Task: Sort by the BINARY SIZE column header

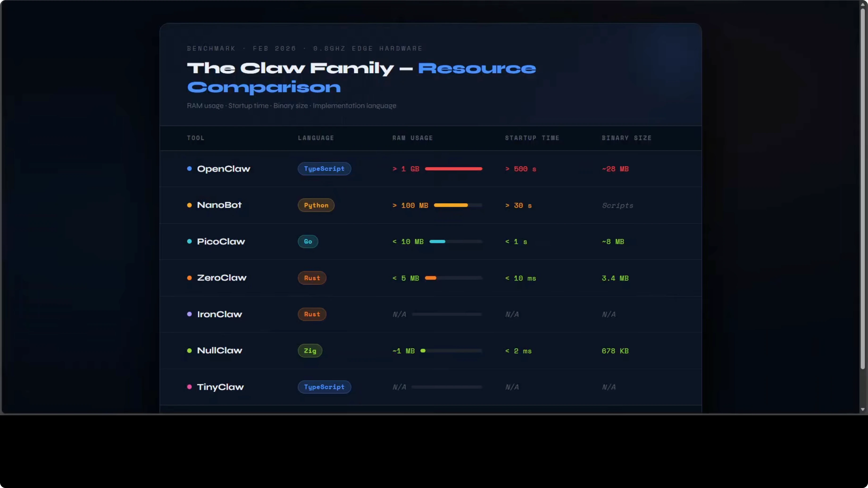Action: click(626, 138)
